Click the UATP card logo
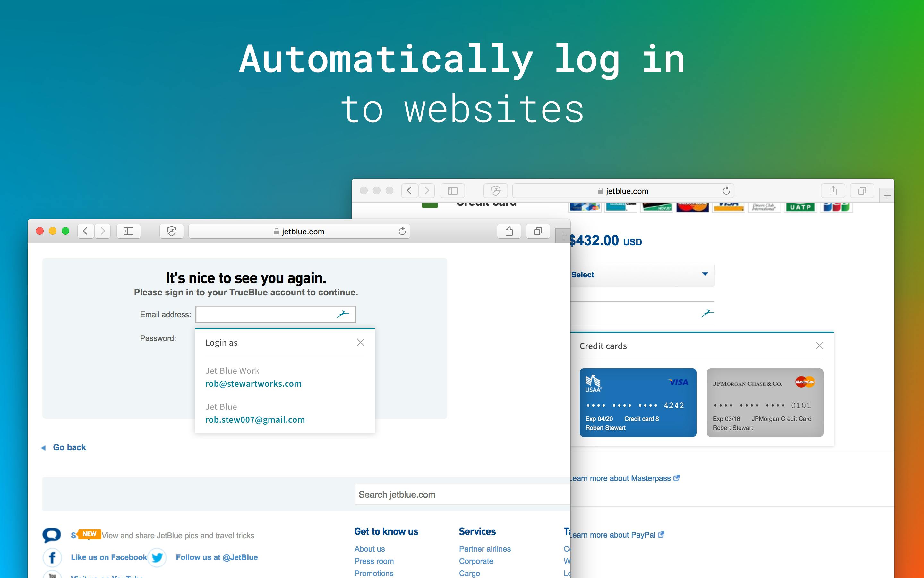The height and width of the screenshot is (578, 924). [800, 207]
